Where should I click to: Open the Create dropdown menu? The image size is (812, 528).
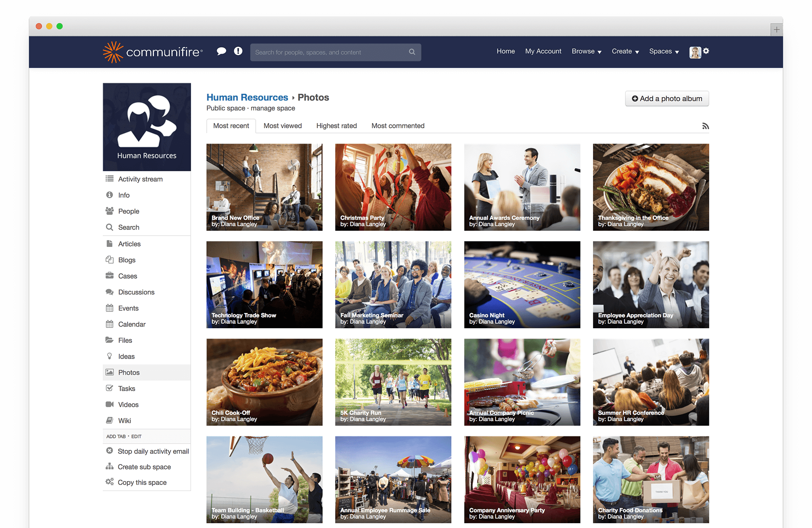coord(624,51)
